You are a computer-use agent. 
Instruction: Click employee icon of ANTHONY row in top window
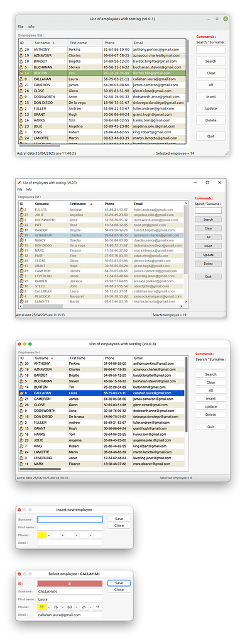click(x=21, y=49)
